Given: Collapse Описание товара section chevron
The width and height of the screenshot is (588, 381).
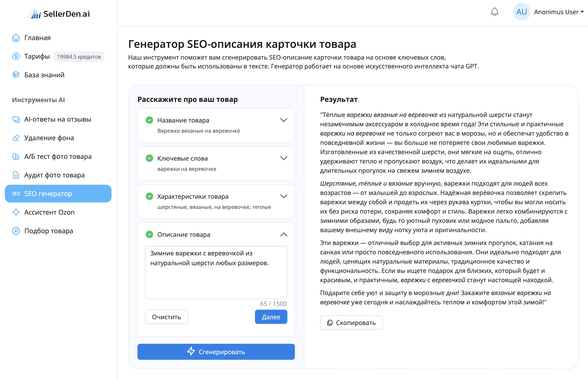Looking at the screenshot, I should [x=284, y=234].
